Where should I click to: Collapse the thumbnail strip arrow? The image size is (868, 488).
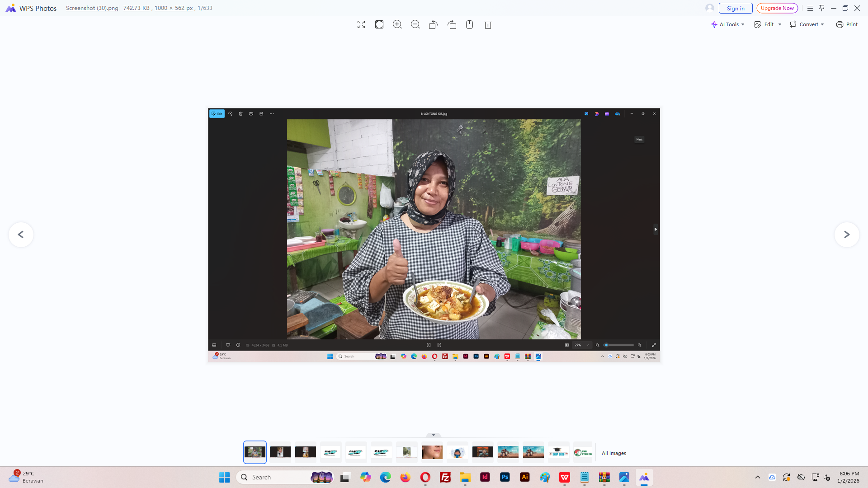point(434,435)
